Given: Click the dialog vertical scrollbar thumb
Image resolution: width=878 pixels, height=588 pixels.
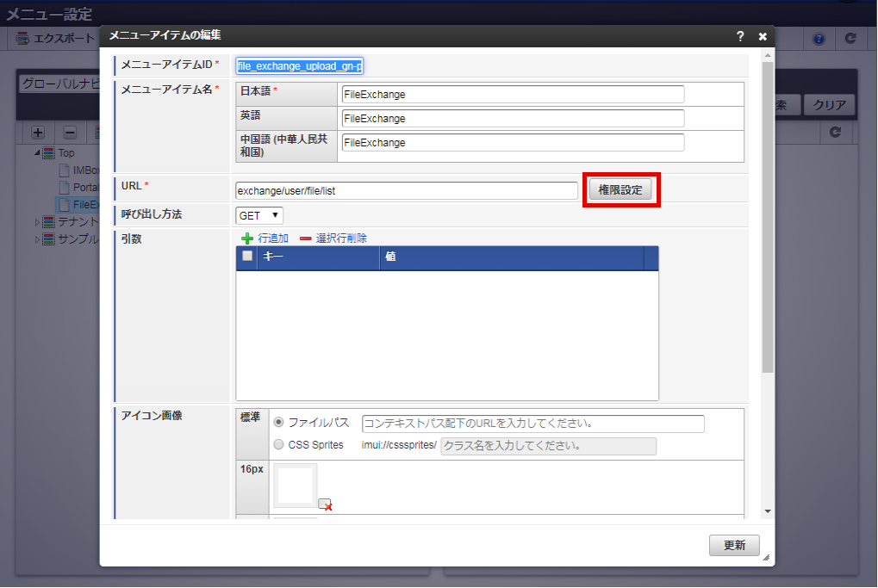Looking at the screenshot, I should click(768, 217).
